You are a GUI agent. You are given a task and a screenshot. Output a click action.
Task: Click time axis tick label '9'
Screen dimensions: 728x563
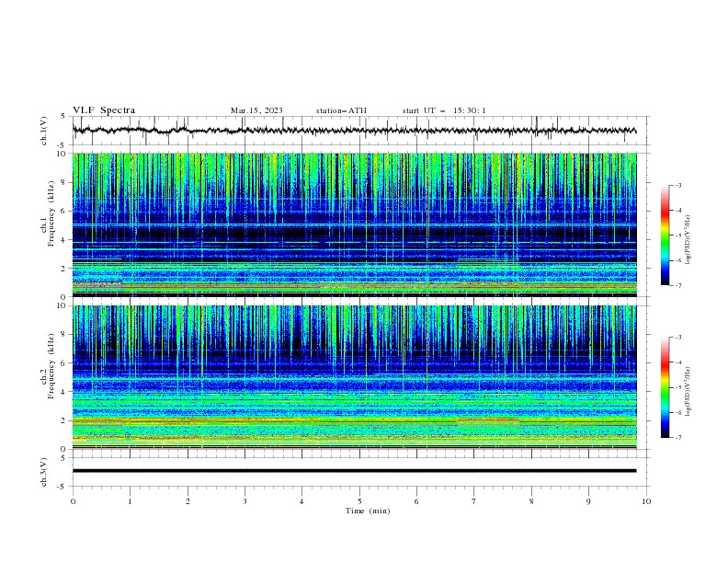(x=588, y=501)
